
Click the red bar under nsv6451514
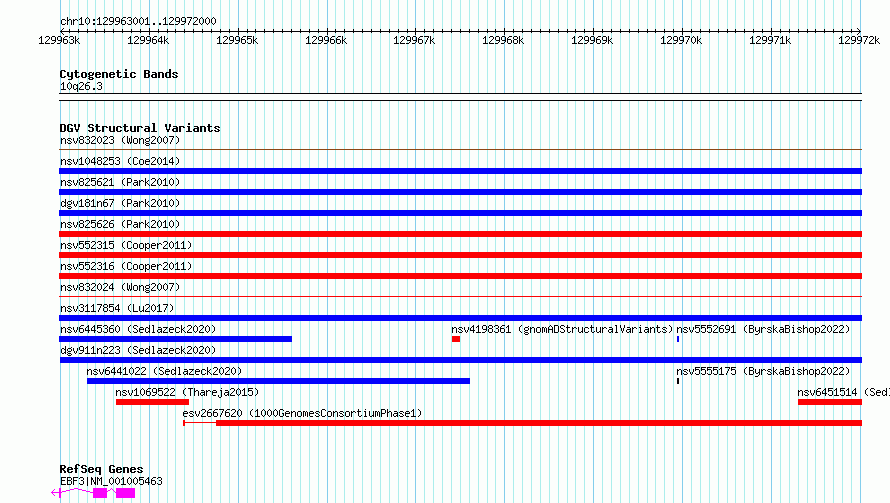(x=830, y=402)
